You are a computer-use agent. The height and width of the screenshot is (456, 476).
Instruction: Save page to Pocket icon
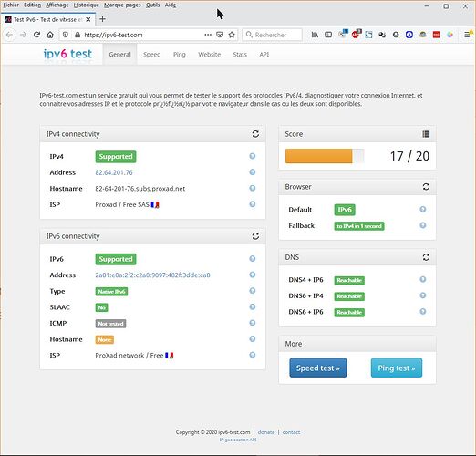tap(220, 35)
